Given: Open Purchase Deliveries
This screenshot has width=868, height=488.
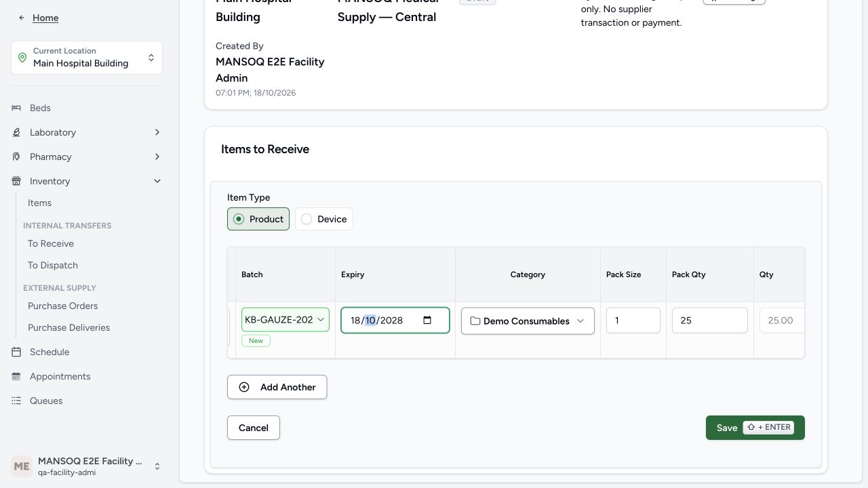Looking at the screenshot, I should tap(68, 327).
